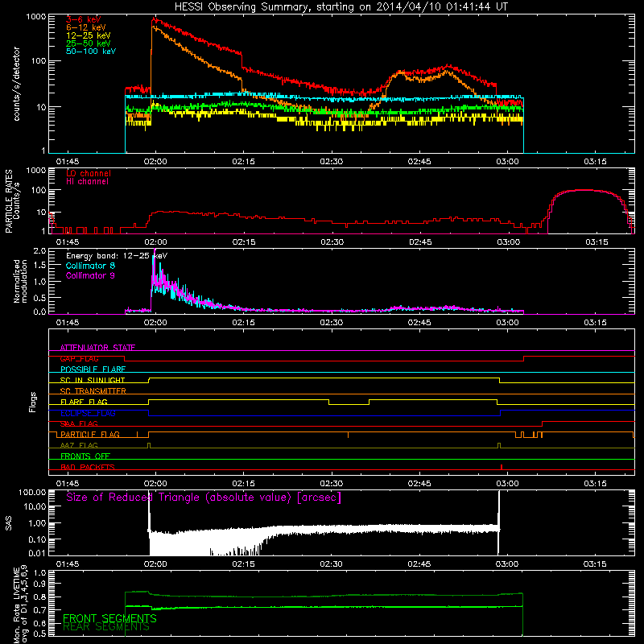Select the 'Collimator 9' legend label
644x644 pixels.
[90, 275]
